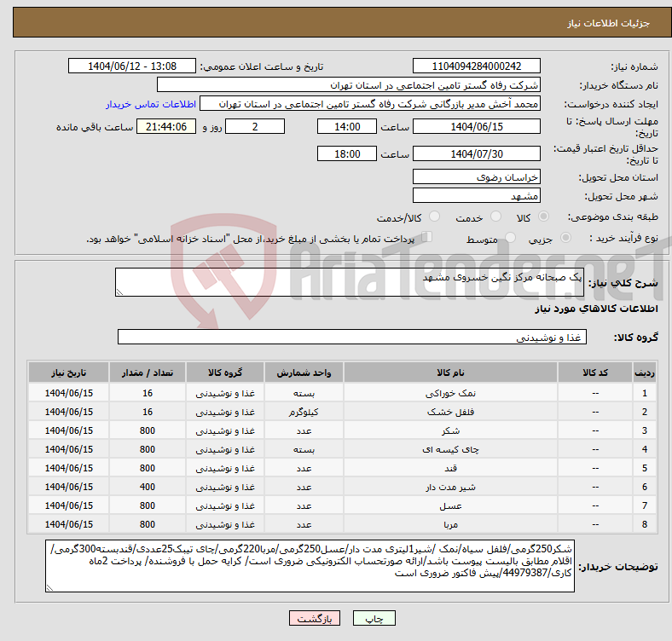Click the quantity 400 cell for شیر مدت دار

(x=148, y=488)
